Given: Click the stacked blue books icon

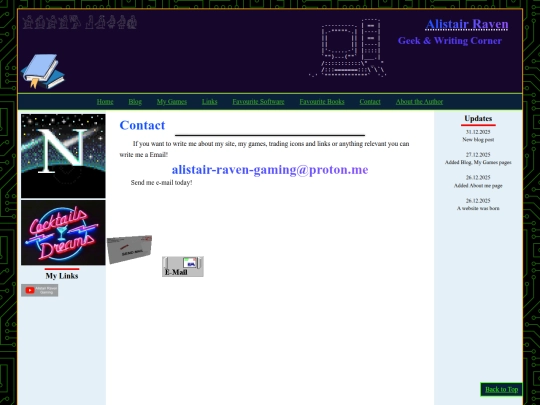Looking at the screenshot, I should click(x=43, y=71).
